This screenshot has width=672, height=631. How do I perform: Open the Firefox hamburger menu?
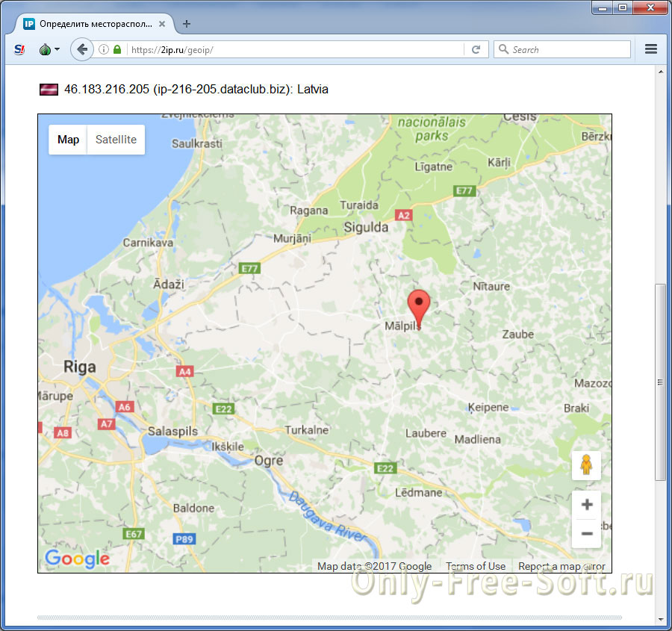[x=650, y=49]
